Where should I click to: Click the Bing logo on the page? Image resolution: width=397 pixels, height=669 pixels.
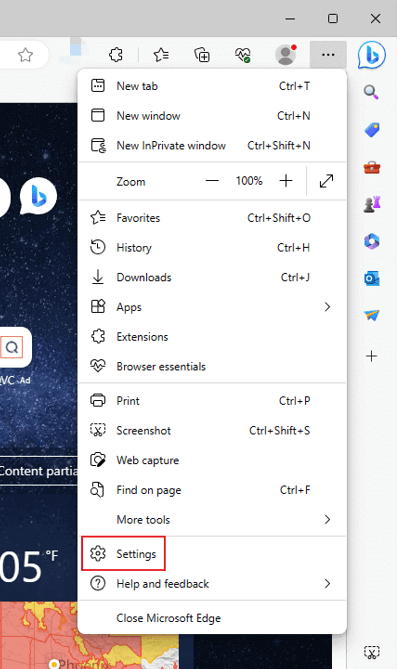tap(38, 196)
